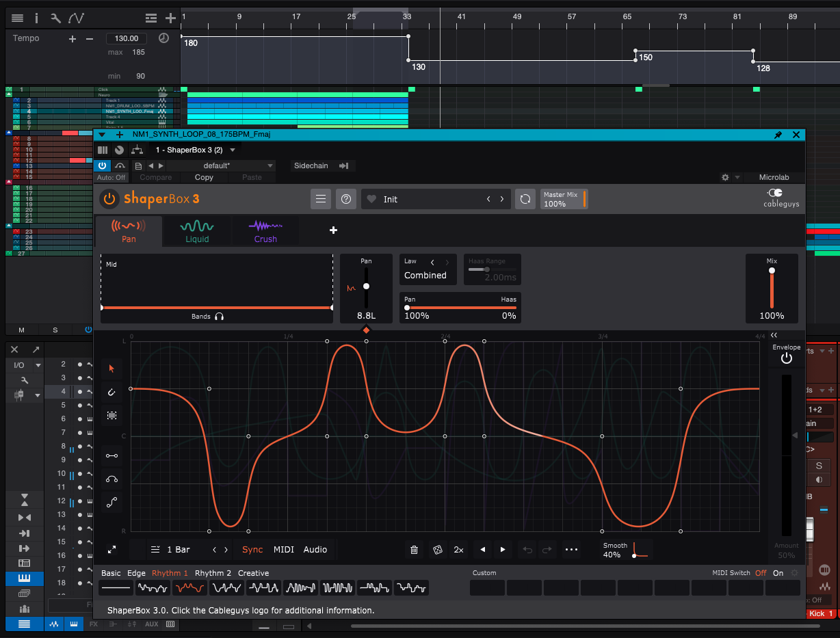Adjust the Pan slider handle
This screenshot has width=840, height=638.
click(366, 286)
